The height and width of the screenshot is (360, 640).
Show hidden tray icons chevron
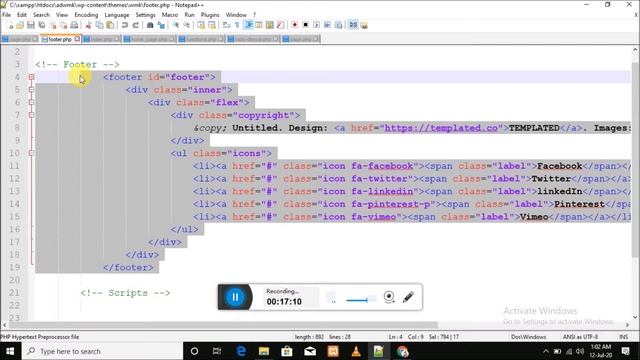tap(546, 351)
